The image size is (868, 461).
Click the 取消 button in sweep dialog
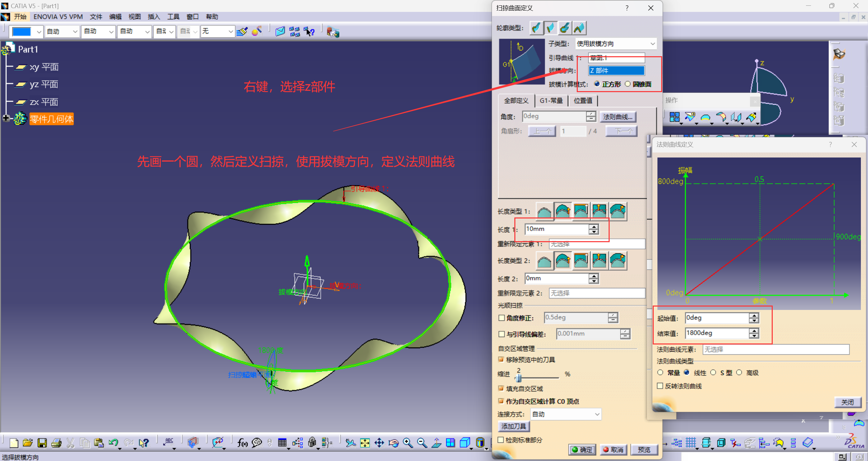click(613, 449)
